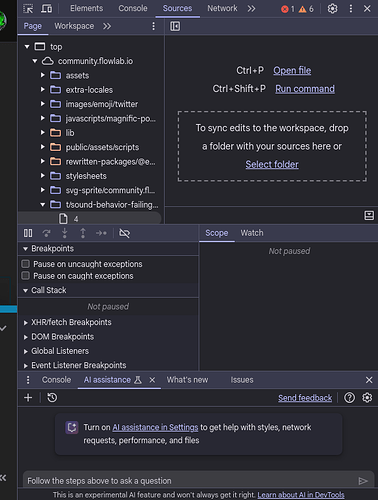Click the step over function icon

[x=46, y=233]
